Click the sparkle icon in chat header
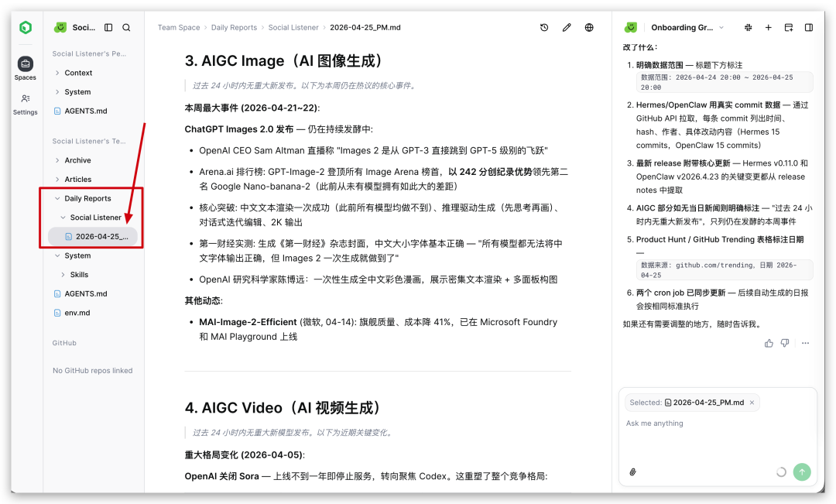The image size is (836, 504). tap(748, 27)
